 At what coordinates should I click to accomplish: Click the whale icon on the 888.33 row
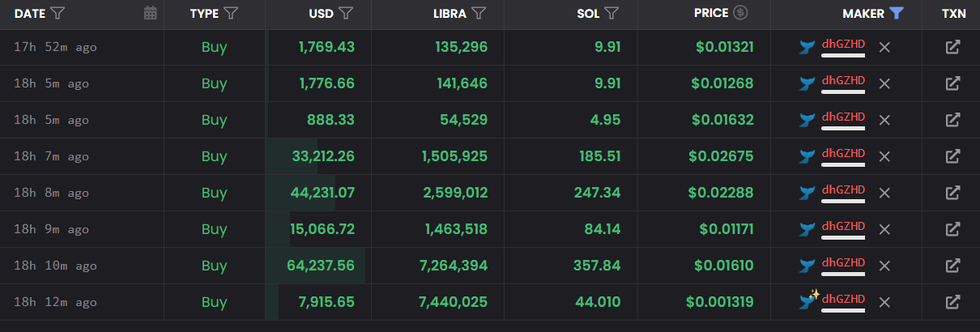click(x=807, y=120)
